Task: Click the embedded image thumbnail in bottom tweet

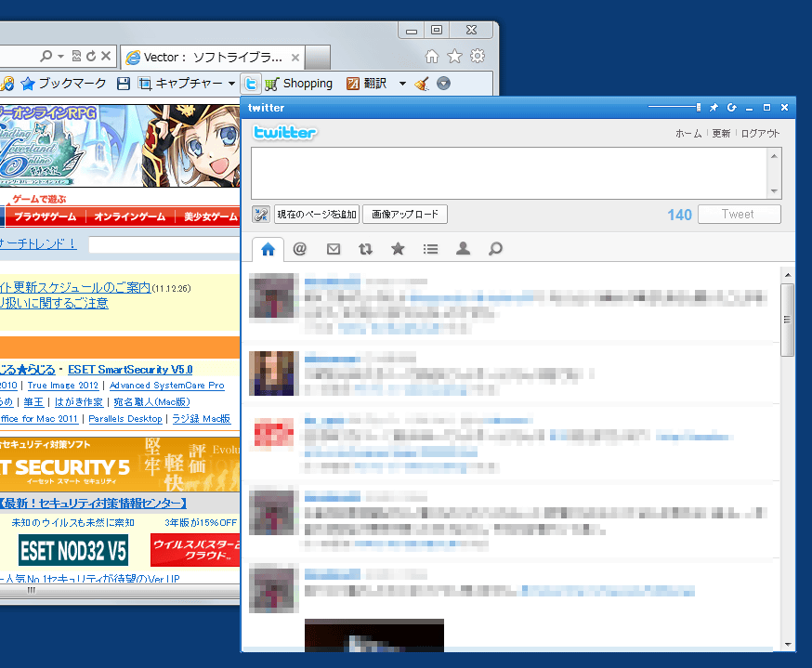Action: tap(373, 635)
